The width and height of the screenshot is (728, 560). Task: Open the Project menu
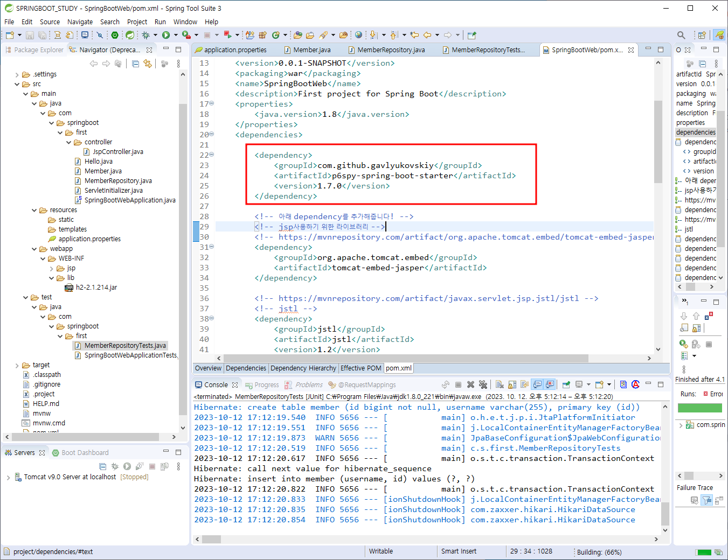click(x=137, y=22)
